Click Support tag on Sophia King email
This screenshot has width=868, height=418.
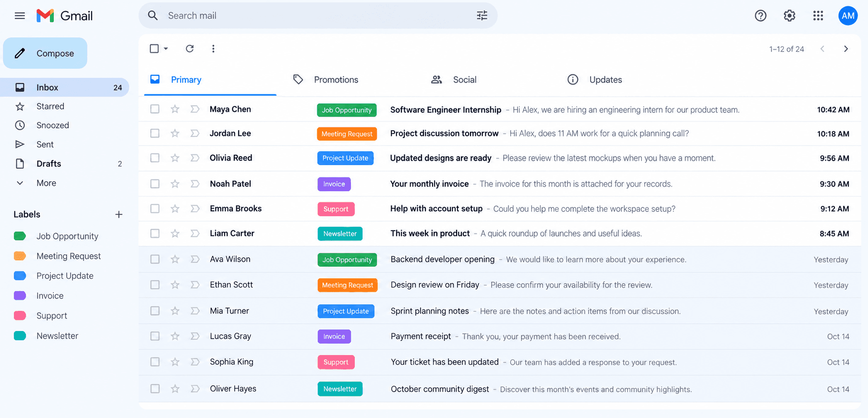pyautogui.click(x=336, y=362)
